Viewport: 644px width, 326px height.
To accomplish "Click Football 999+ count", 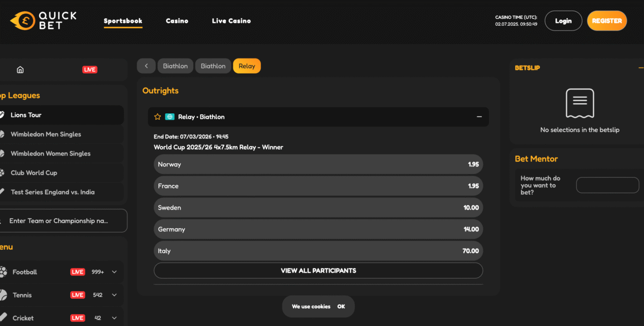I will tap(98, 272).
